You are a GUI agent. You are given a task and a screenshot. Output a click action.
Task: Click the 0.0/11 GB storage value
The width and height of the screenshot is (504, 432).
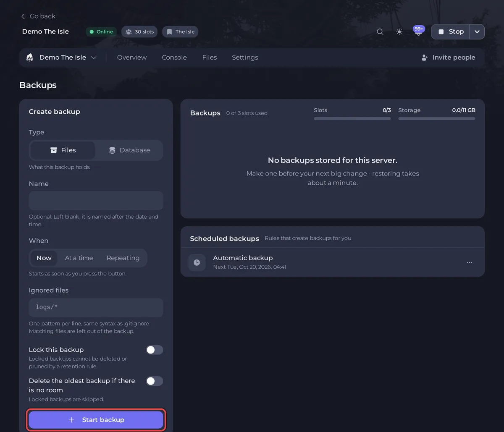(x=464, y=110)
